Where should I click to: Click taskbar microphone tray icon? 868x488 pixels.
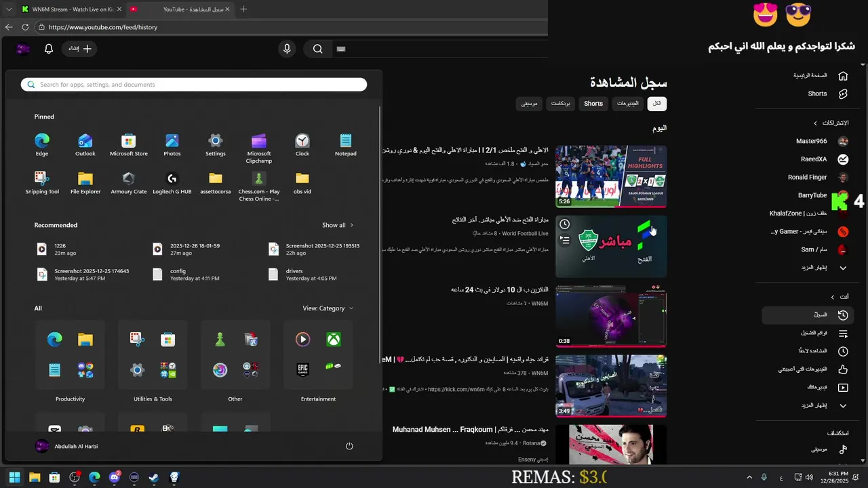pos(764,477)
